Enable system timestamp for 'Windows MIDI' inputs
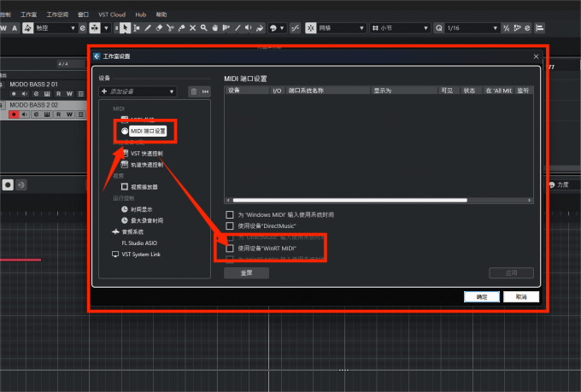This screenshot has width=581, height=392. pos(230,215)
